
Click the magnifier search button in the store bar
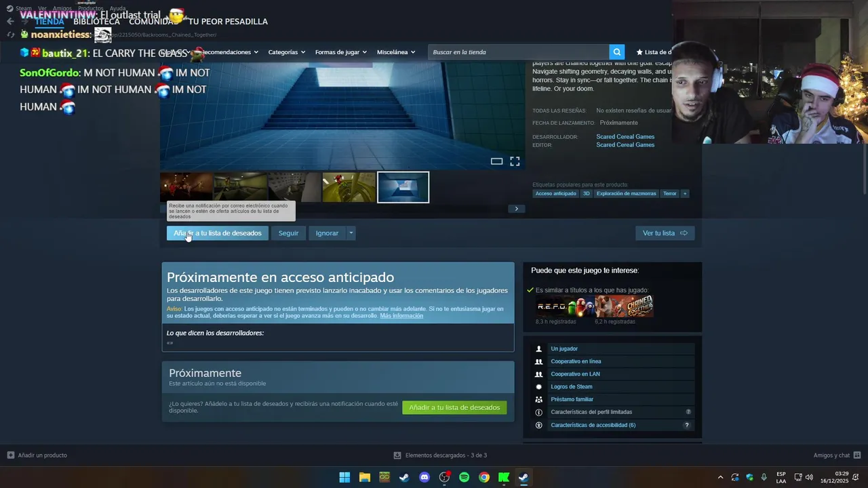pos(616,52)
